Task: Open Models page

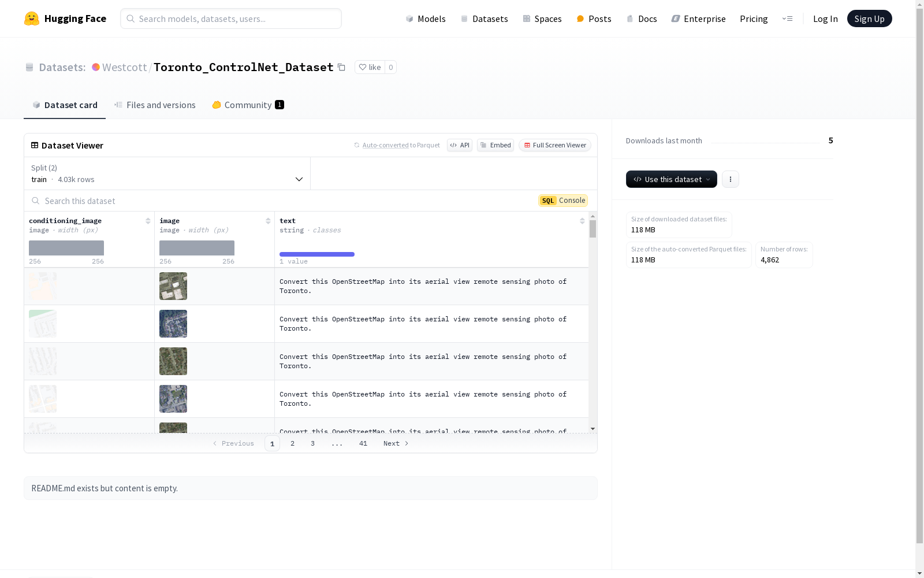Action: click(x=426, y=18)
